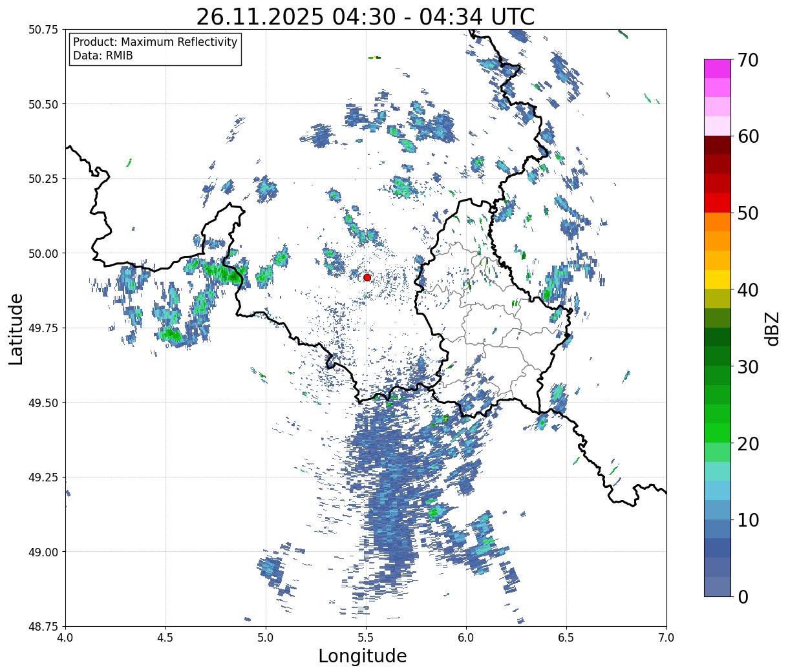Click longitude tick label 6.5
The height and width of the screenshot is (672, 788).
point(566,638)
